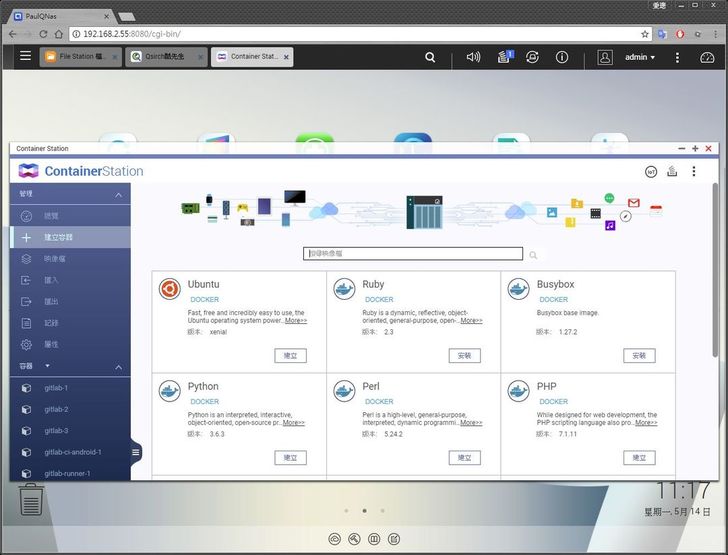Open the volume control speaker icon
Viewport: 728px width, 555px height.
[473, 57]
